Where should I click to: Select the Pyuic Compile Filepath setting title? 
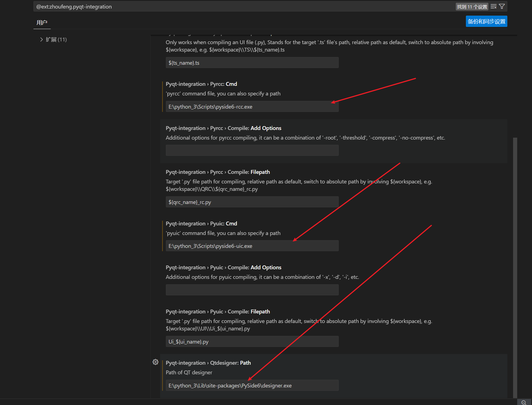[217, 311]
